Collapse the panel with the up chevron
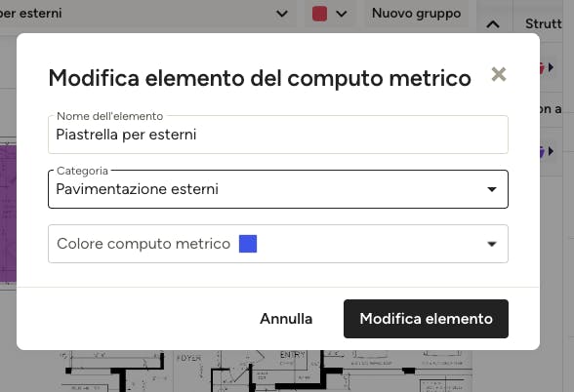574x392 pixels. (493, 24)
